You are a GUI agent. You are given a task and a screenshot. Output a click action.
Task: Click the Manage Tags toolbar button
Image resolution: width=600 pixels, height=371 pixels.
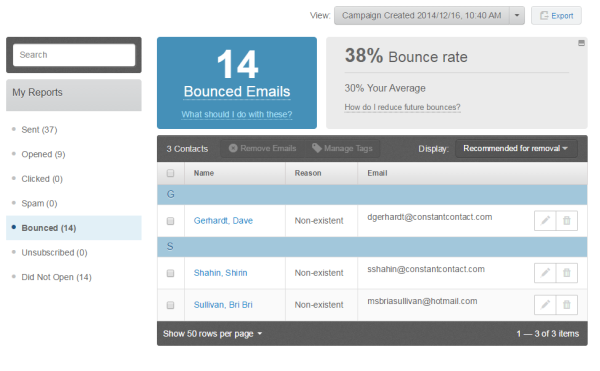pos(342,148)
